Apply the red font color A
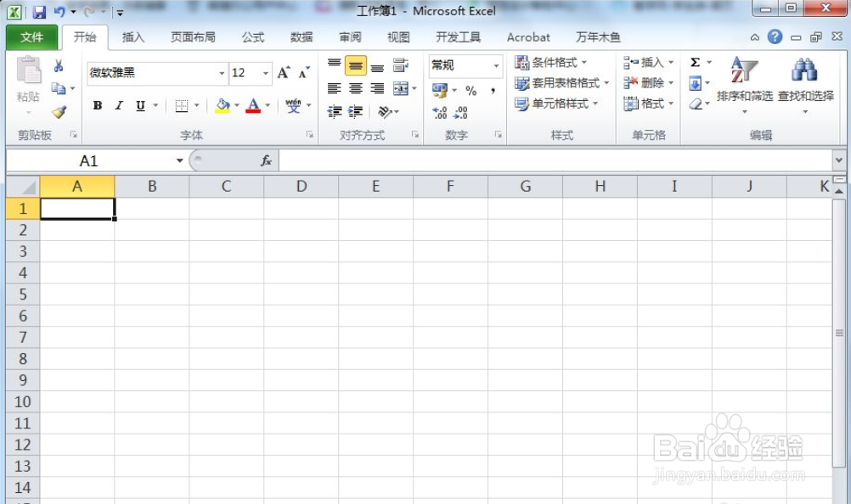 tap(253, 105)
